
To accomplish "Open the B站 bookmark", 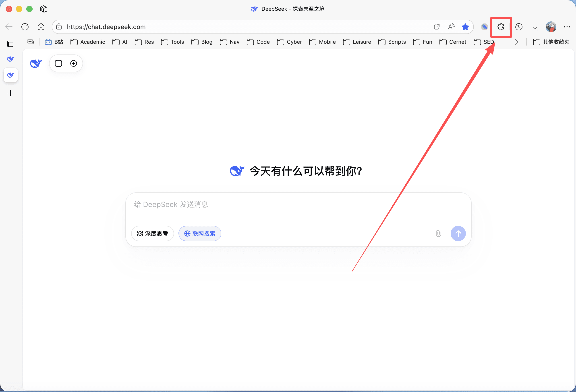I will [x=54, y=42].
